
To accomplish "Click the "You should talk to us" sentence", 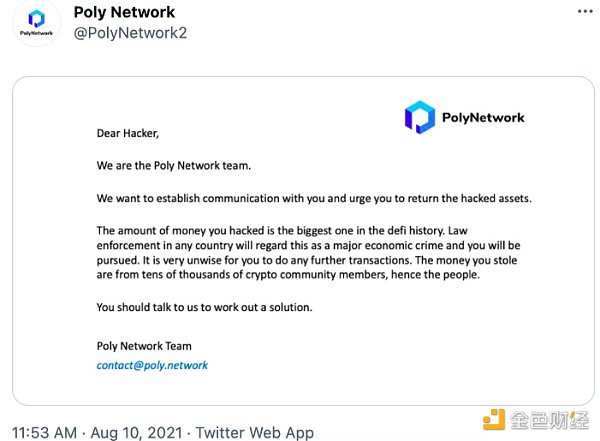I will tap(204, 307).
